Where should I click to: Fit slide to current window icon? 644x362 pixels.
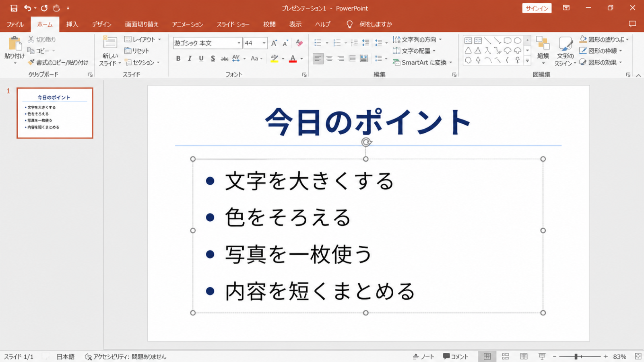[638, 356]
